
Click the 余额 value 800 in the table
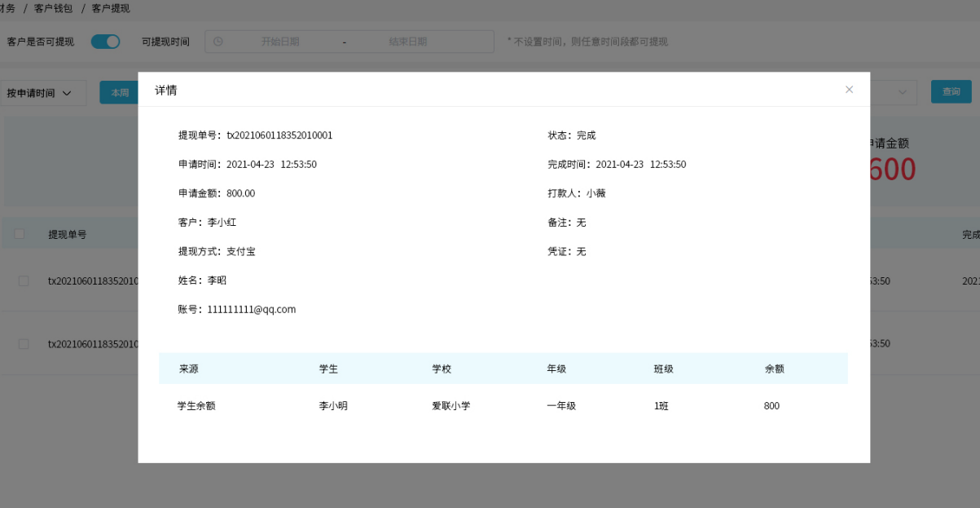(x=771, y=406)
